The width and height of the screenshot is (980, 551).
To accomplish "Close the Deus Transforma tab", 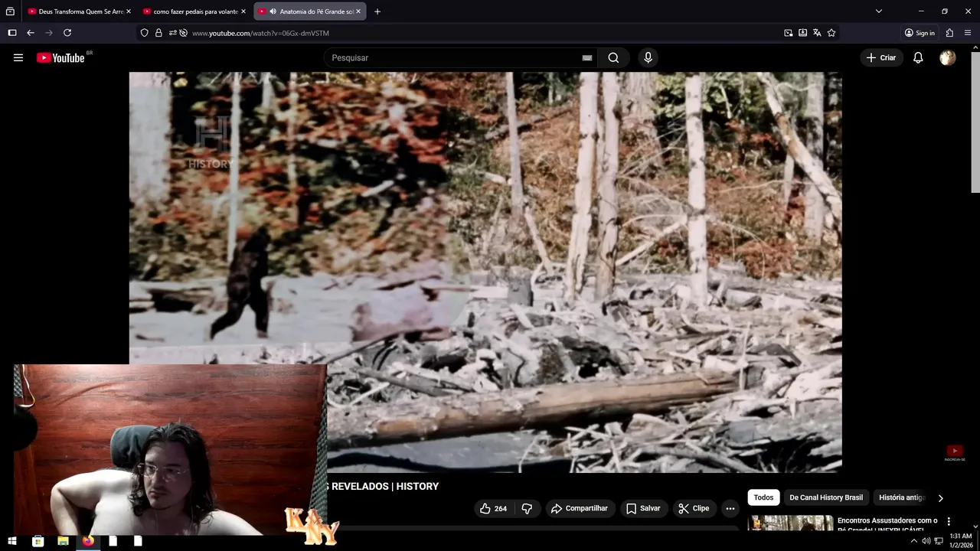I will pos(129,11).
